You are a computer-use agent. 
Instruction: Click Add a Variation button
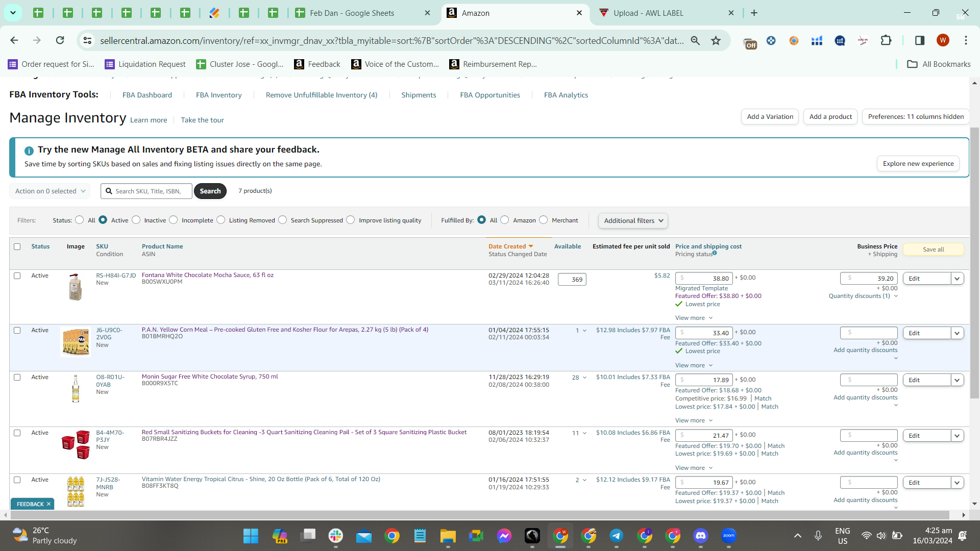(x=770, y=117)
